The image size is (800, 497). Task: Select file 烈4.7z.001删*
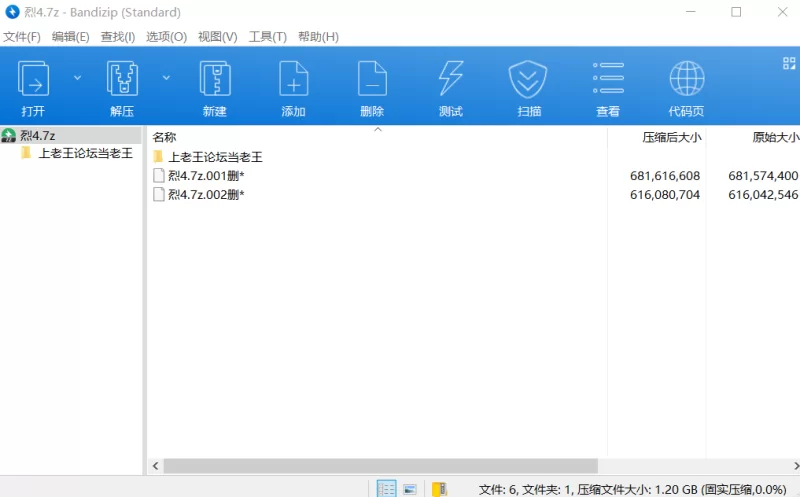click(206, 176)
